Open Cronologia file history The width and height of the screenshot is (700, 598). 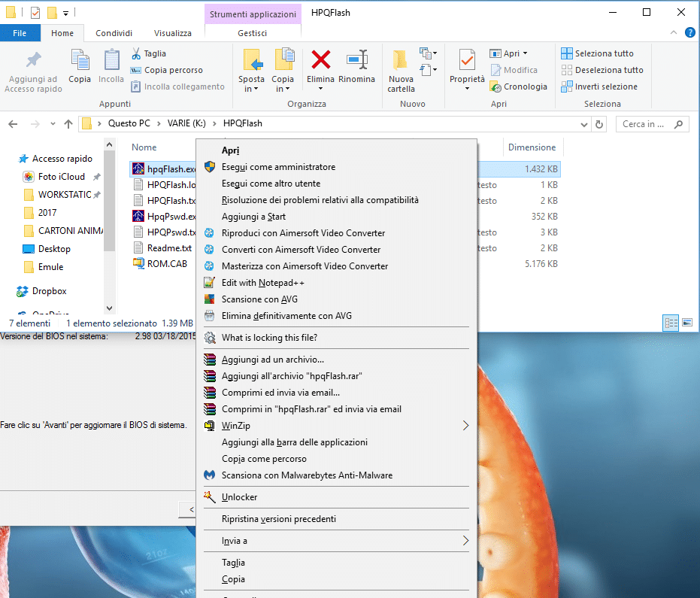518,87
